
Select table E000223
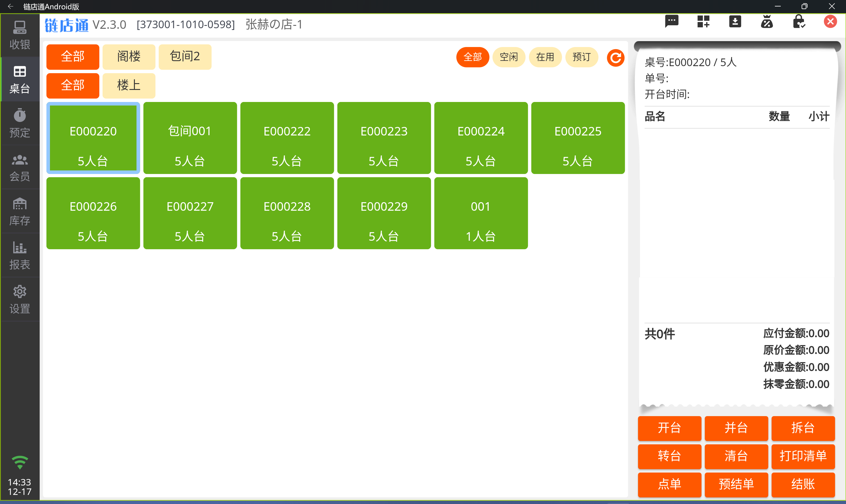pos(384,138)
